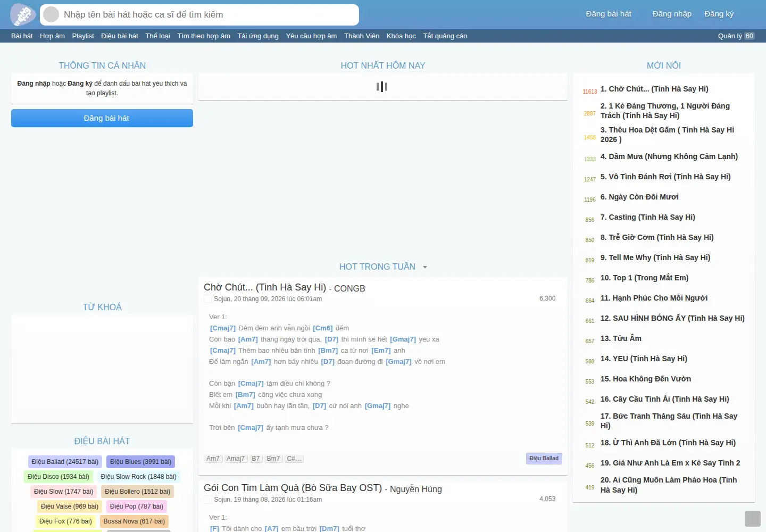
Task: Expand the HOT TRONG TUẦN dropdown arrow
Action: click(x=425, y=267)
